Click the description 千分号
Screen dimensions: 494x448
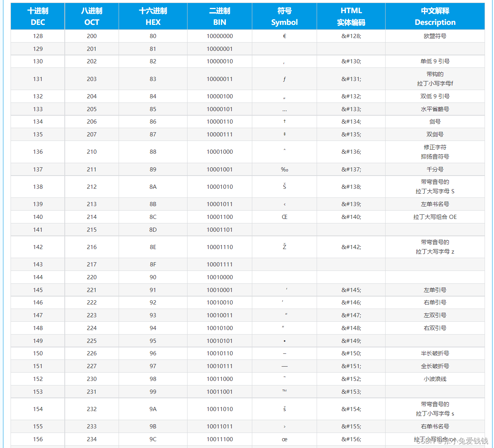435,170
